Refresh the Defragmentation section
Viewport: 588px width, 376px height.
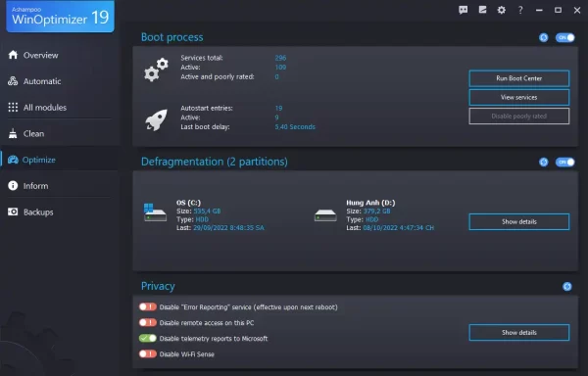coord(543,163)
